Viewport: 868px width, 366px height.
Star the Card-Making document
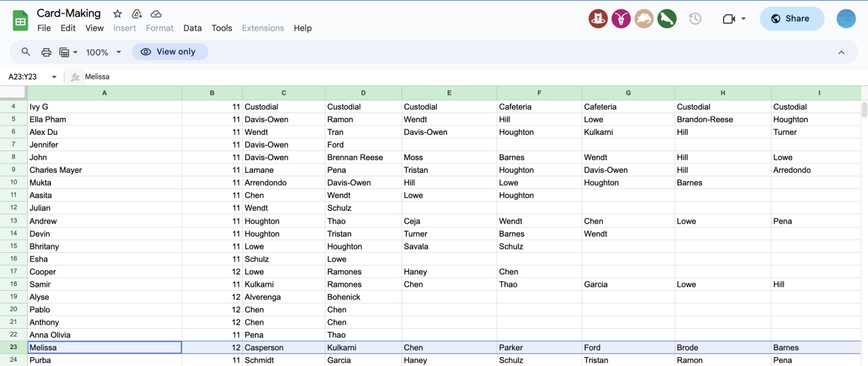117,14
